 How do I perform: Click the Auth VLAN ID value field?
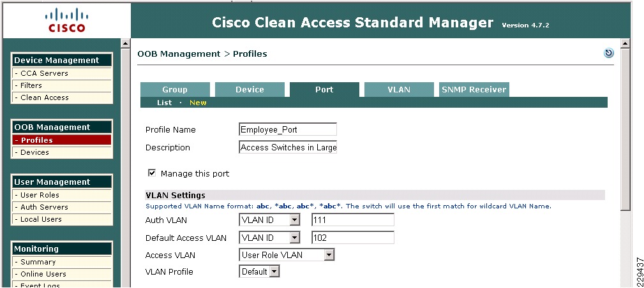point(353,220)
